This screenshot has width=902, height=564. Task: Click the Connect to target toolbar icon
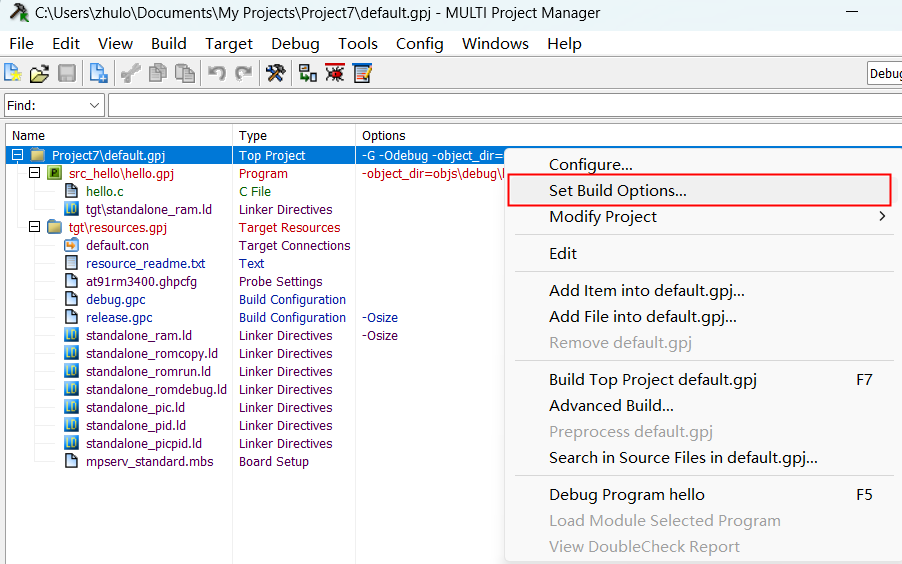308,73
